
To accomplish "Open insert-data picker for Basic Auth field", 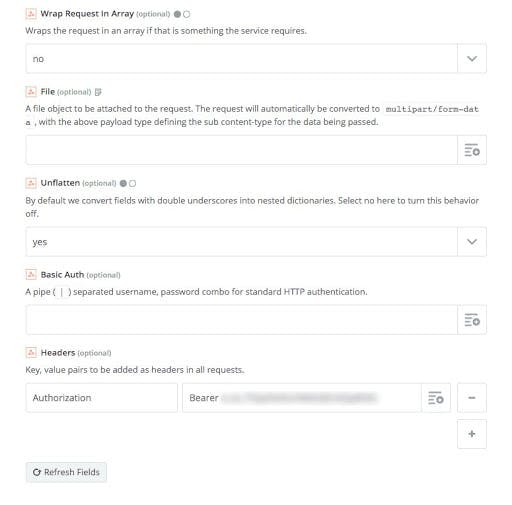I will click(472, 320).
